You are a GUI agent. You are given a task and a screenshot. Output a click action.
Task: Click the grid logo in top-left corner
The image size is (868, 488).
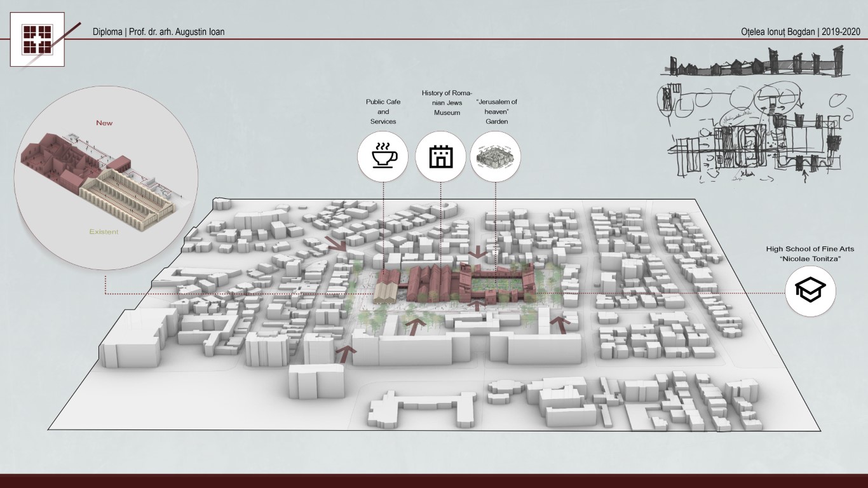tap(37, 39)
